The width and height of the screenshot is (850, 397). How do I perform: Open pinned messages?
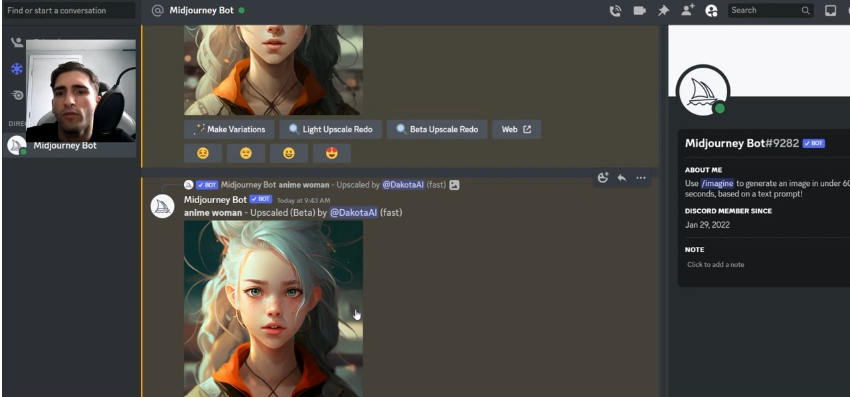click(x=664, y=10)
